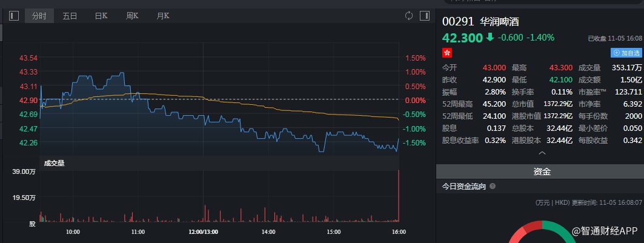644x243 pixels.
Task: Toggle the right sidebar panel icon
Action: 425,15
